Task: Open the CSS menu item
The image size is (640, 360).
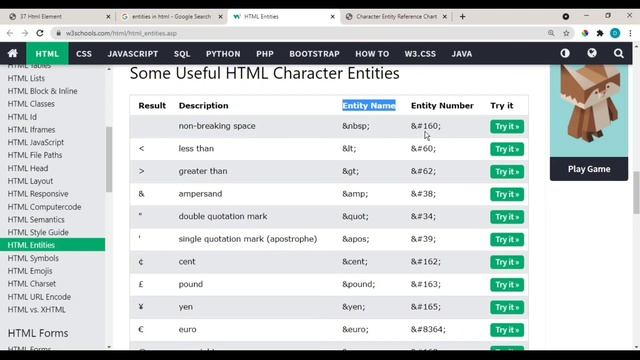Action: click(84, 53)
